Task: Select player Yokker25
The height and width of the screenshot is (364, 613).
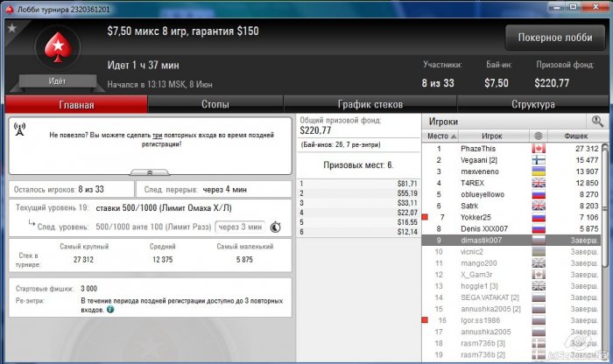Action: click(511, 217)
